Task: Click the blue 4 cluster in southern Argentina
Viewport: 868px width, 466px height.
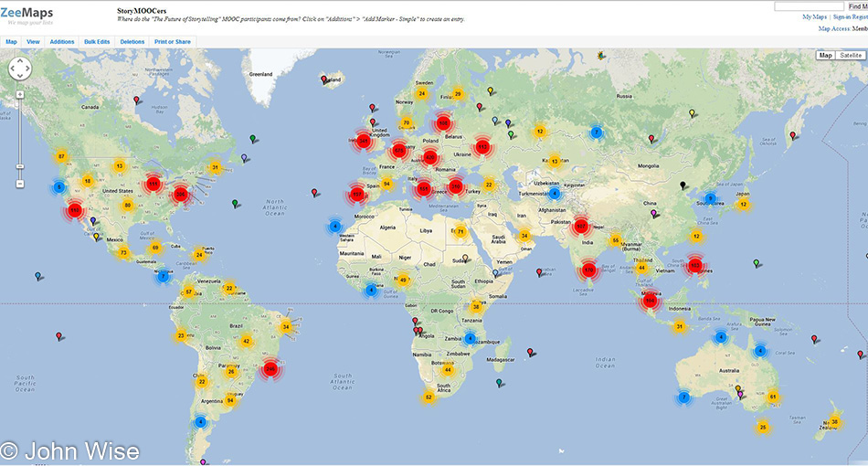Action: pyautogui.click(x=200, y=422)
